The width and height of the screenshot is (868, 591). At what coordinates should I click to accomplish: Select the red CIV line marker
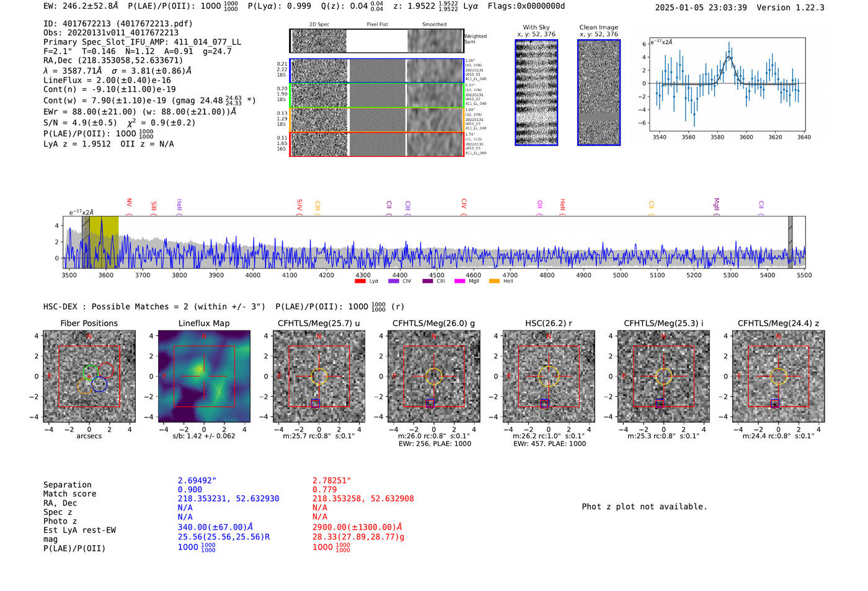[464, 205]
